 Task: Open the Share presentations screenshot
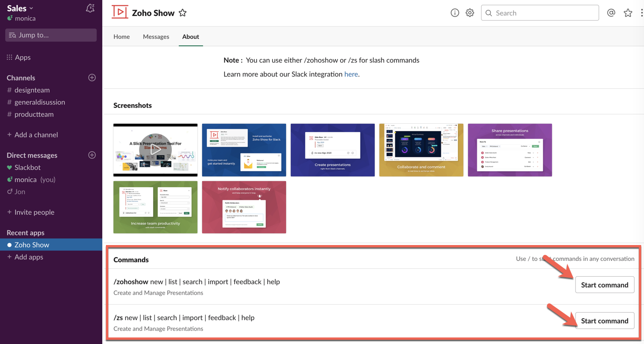510,150
